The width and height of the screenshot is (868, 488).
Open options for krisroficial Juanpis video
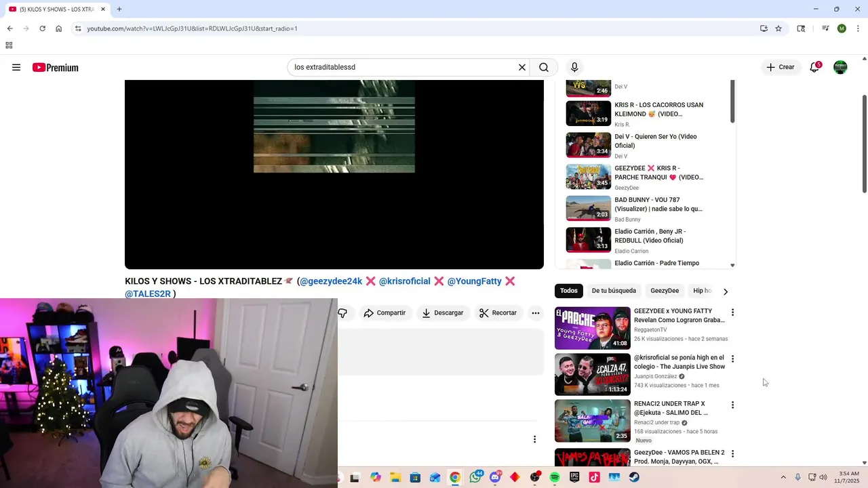[732, 359]
